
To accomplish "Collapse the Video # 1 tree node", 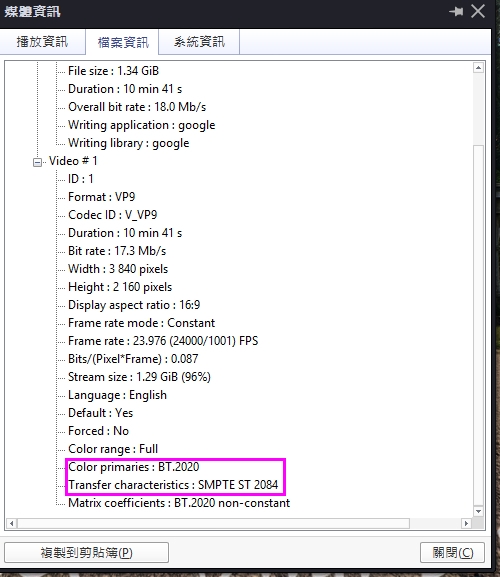I will [x=37, y=162].
